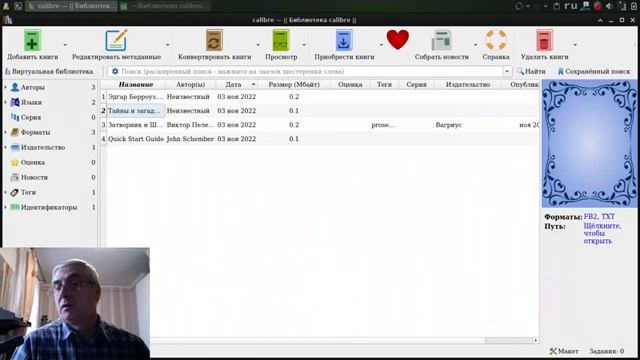Viewport: 640px width, 360px height.
Task: Open dropdown arrow next to Remove books
Action: coord(575,44)
